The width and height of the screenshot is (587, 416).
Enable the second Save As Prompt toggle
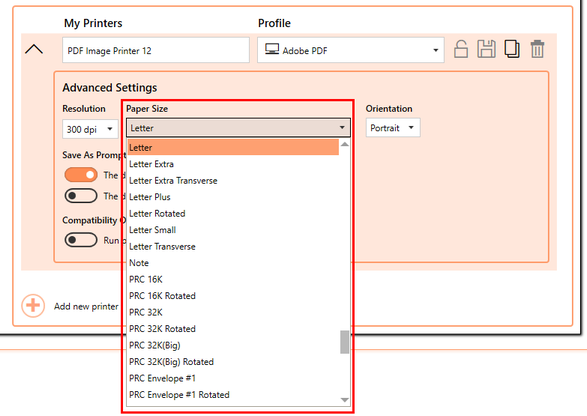coord(81,196)
